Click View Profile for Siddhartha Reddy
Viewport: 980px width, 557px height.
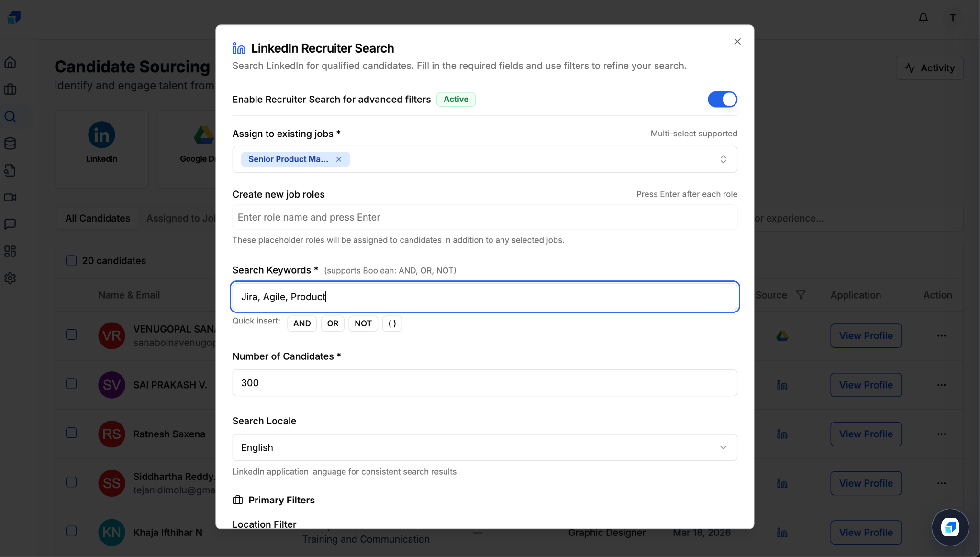tap(866, 483)
